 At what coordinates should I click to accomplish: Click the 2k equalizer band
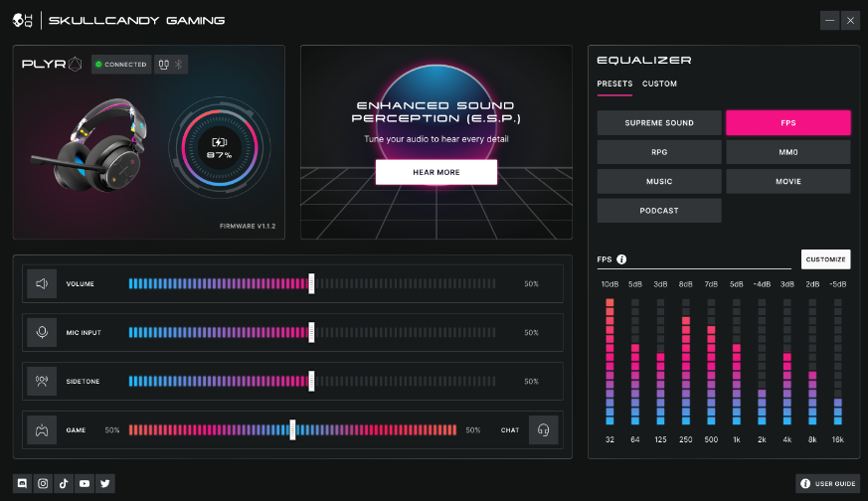(x=762, y=362)
